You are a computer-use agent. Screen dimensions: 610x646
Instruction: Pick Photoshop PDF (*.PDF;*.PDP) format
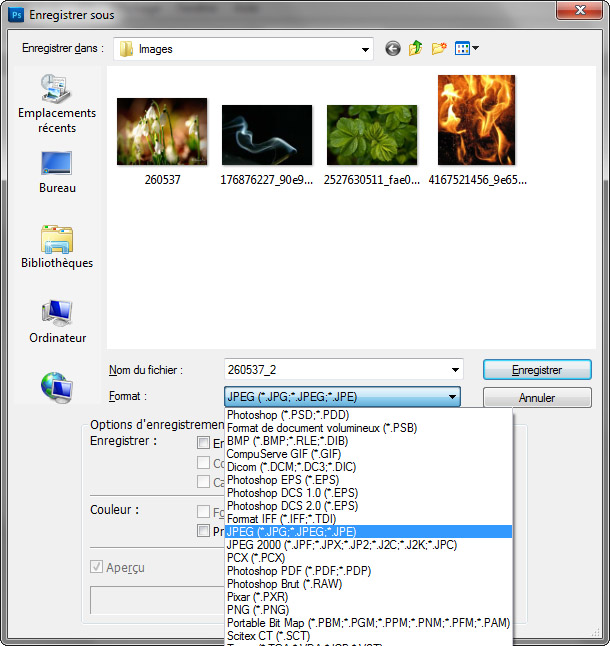click(369, 571)
